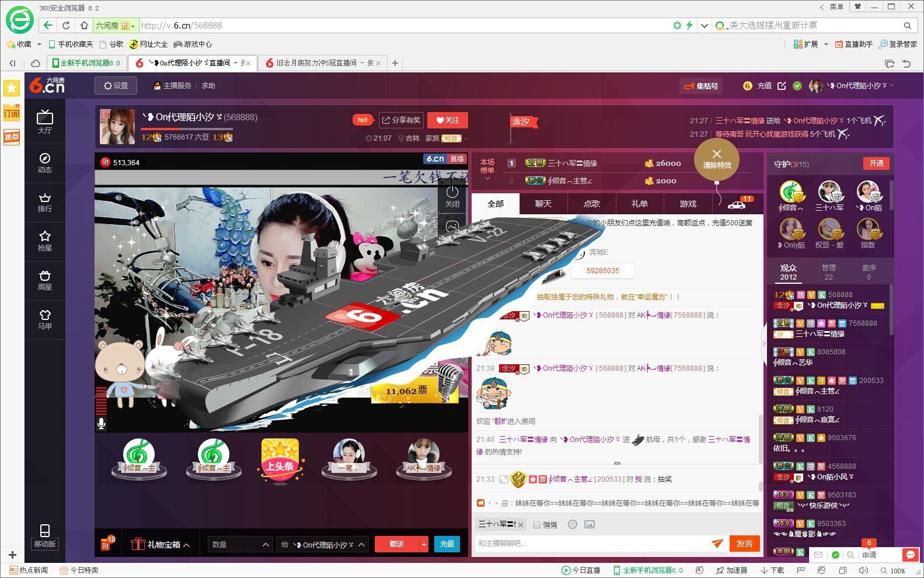Click the 关注 follow button
This screenshot has width=924, height=578.
[448, 120]
